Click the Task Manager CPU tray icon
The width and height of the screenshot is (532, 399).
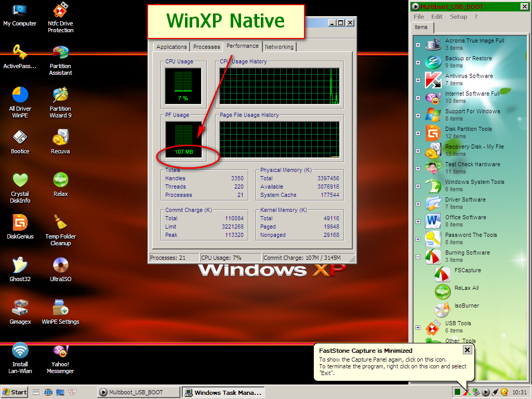pyautogui.click(x=457, y=392)
